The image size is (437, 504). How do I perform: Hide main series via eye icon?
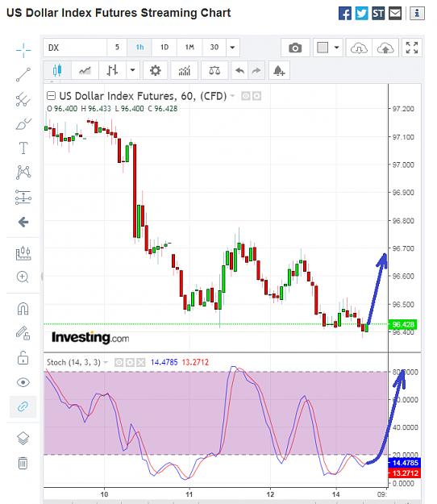coord(245,96)
